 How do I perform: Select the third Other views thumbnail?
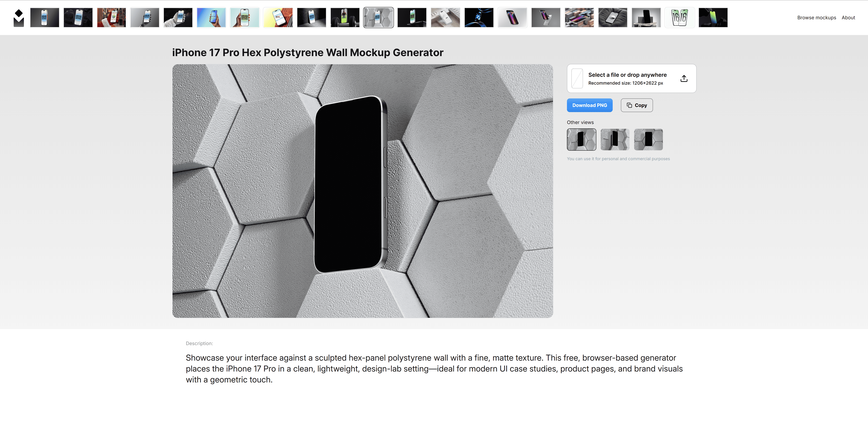pos(648,139)
